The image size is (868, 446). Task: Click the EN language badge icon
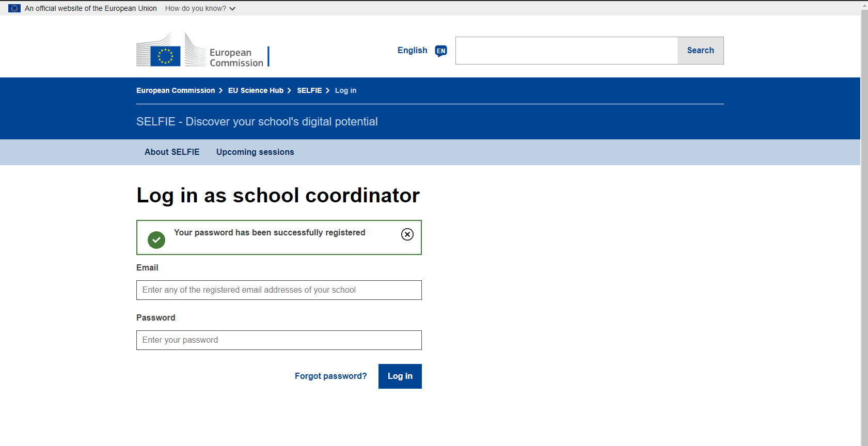tap(441, 51)
